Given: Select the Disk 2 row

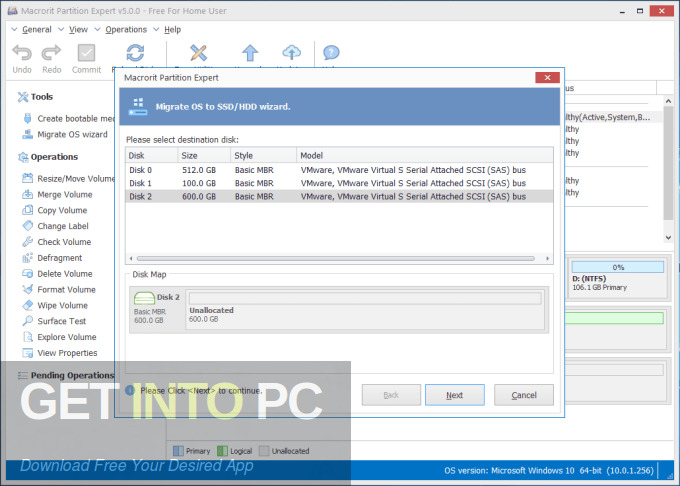Looking at the screenshot, I should (339, 196).
